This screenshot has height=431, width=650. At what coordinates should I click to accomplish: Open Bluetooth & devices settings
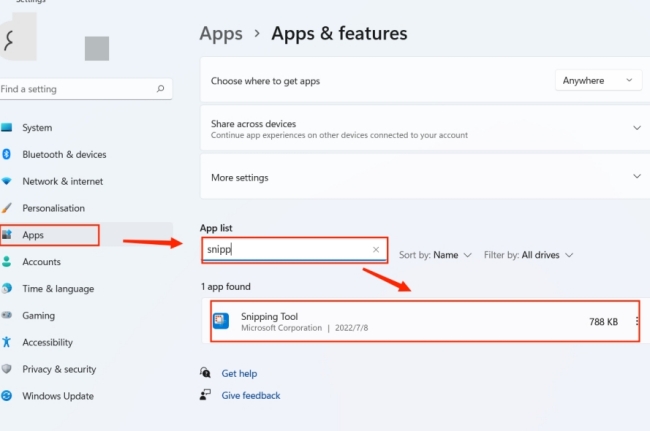[x=64, y=155]
